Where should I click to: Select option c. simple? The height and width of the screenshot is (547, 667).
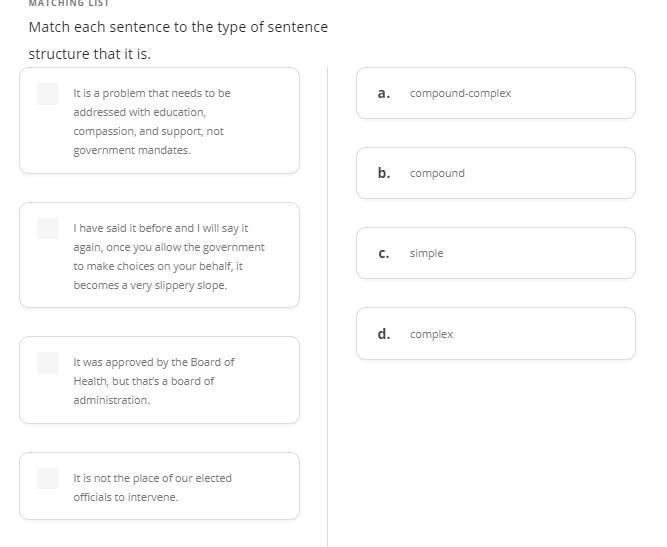(x=495, y=253)
